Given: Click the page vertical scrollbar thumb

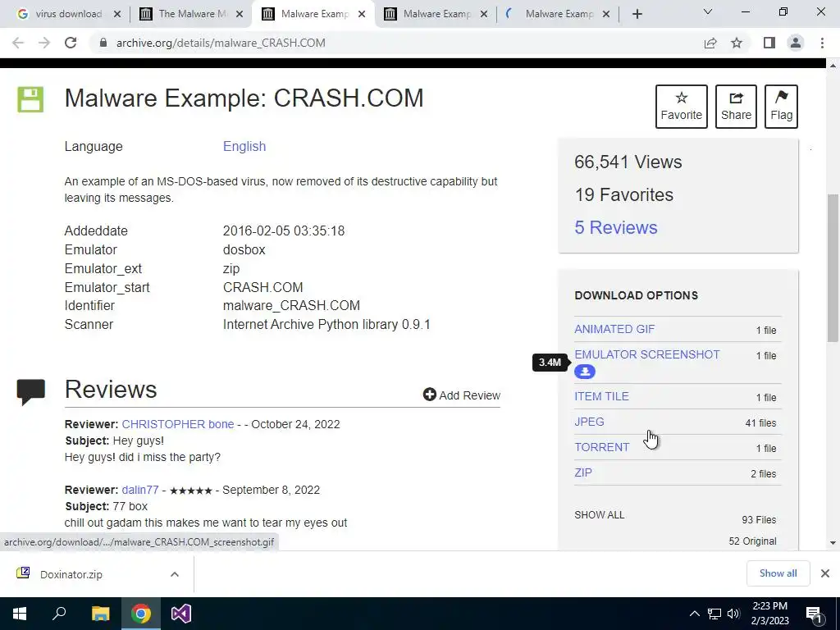Looking at the screenshot, I should click(x=833, y=268).
